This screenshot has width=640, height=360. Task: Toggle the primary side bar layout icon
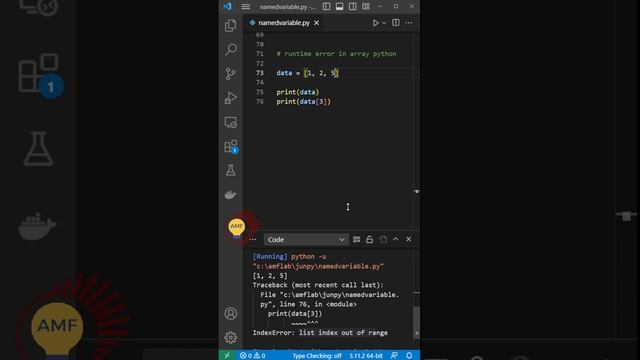coord(327,6)
